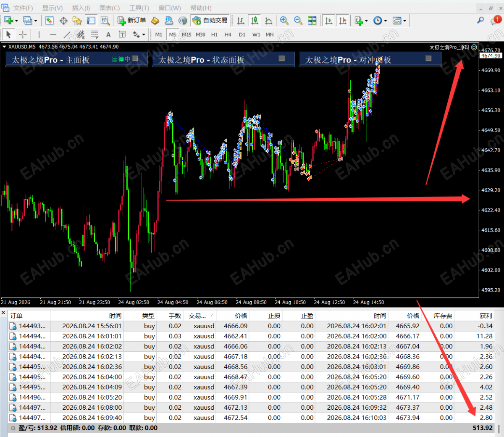Open the chat notification with red badge
The width and height of the screenshot is (504, 437).
[x=495, y=20]
